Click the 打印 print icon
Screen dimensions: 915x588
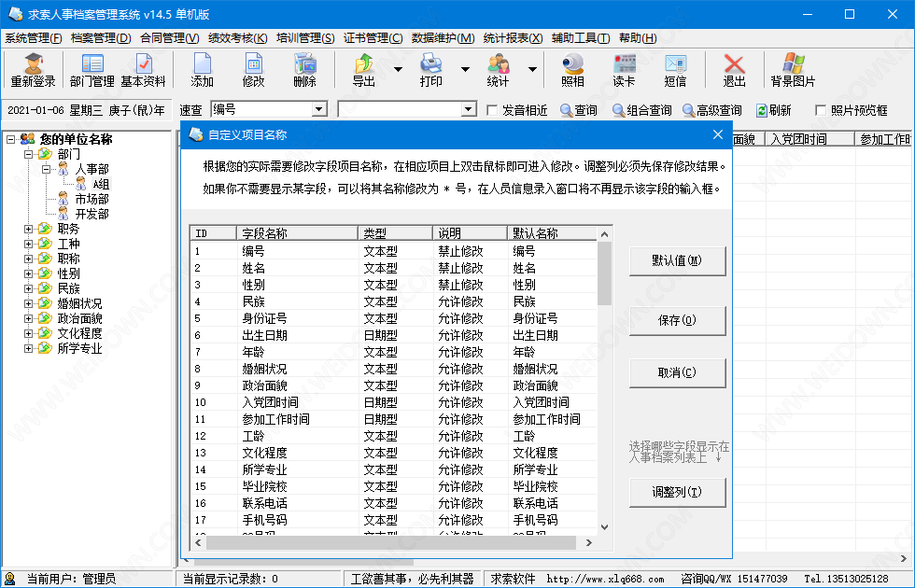[430, 70]
